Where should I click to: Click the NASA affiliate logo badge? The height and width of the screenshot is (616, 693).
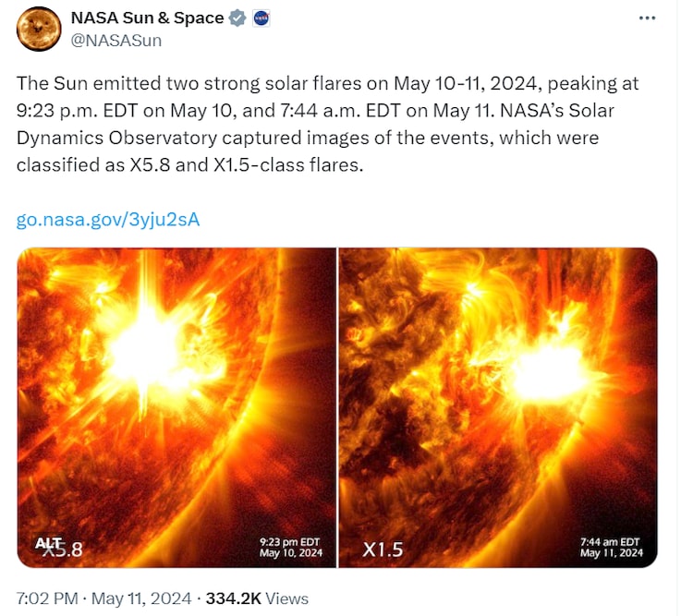click(261, 18)
